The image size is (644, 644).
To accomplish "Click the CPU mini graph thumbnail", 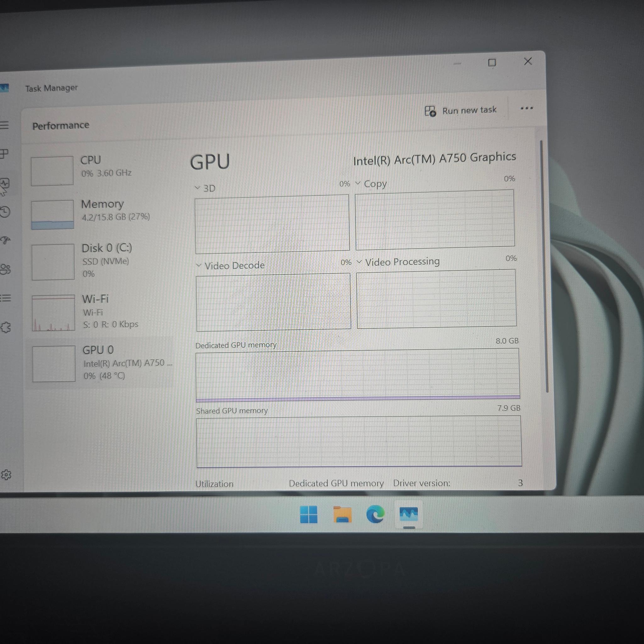I will coord(52,171).
